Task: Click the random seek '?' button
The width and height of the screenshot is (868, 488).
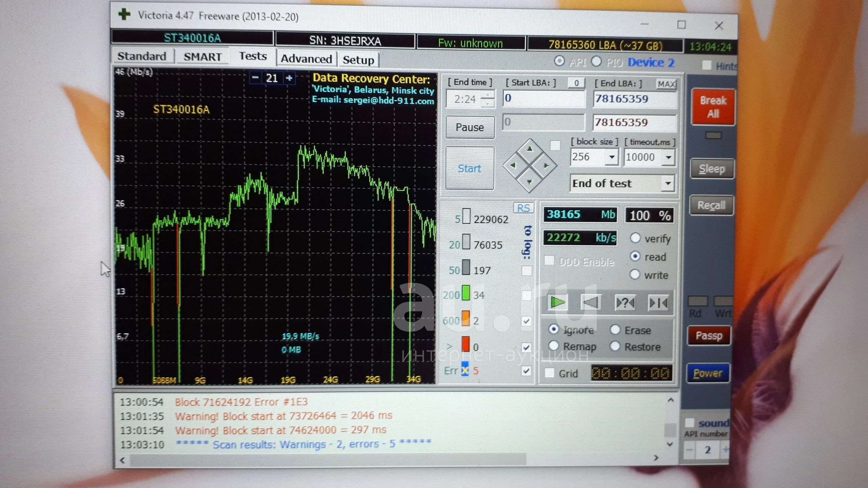Action: pos(625,302)
